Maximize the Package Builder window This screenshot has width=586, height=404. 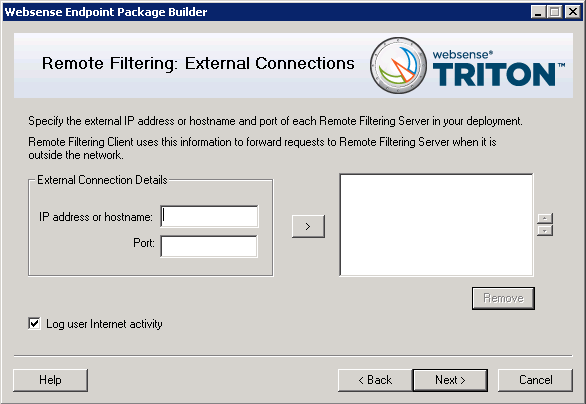coord(555,12)
